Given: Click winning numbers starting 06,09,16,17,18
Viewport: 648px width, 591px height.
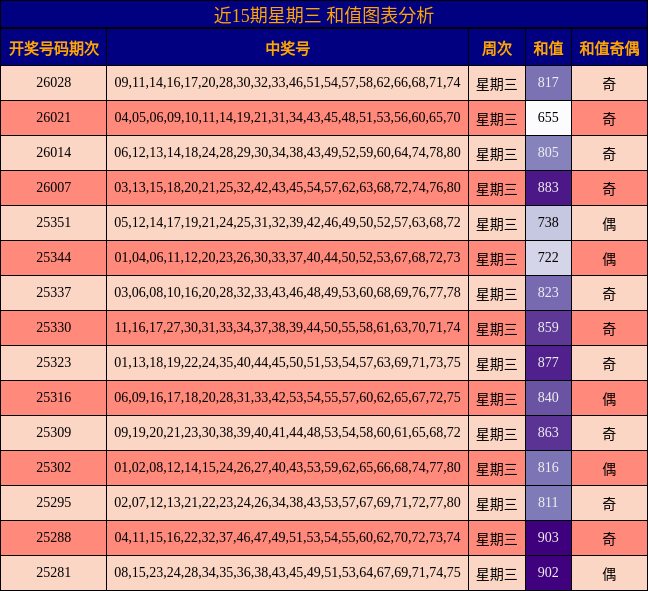Looking at the screenshot, I should click(x=287, y=398).
